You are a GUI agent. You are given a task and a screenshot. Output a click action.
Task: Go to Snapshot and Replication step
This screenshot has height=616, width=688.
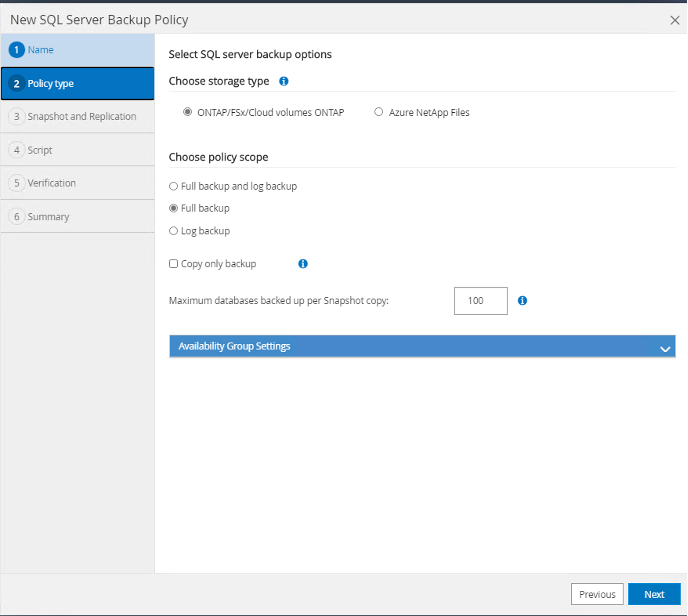(80, 117)
